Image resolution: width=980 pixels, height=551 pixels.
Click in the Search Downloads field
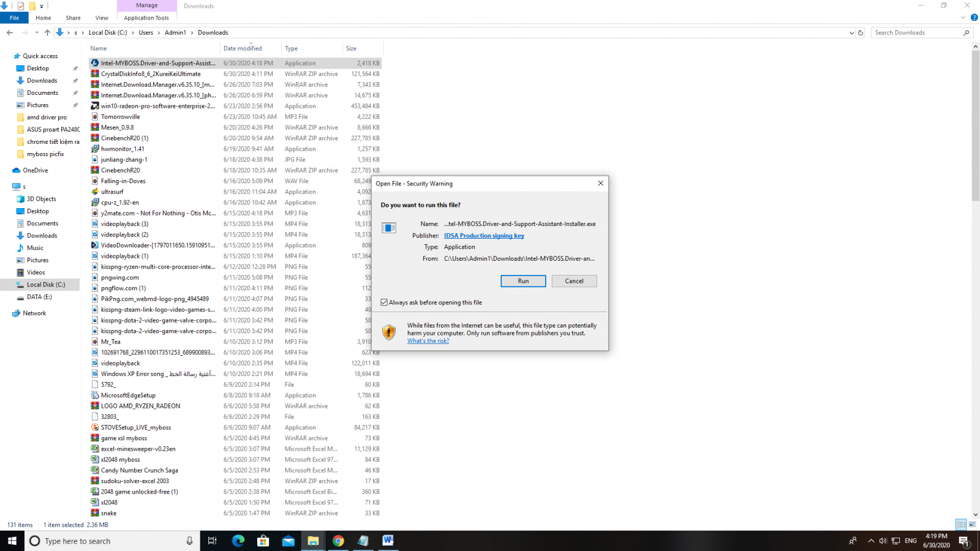(x=916, y=32)
